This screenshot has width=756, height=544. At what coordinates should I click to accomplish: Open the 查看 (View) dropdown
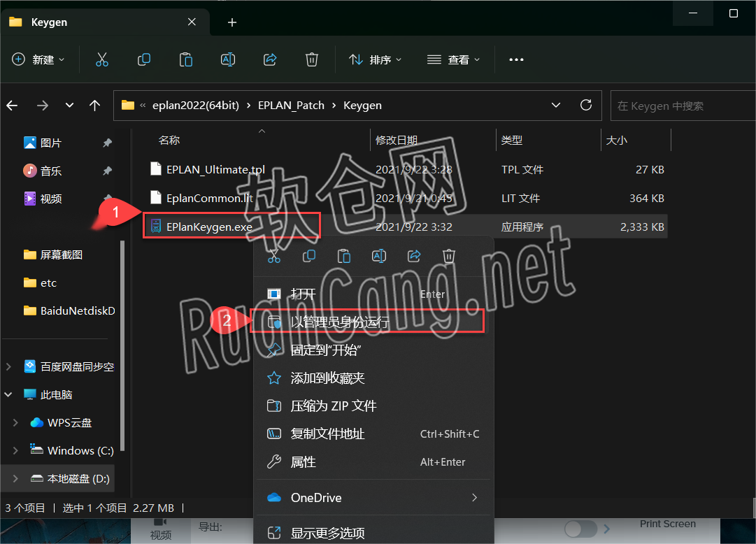(453, 59)
